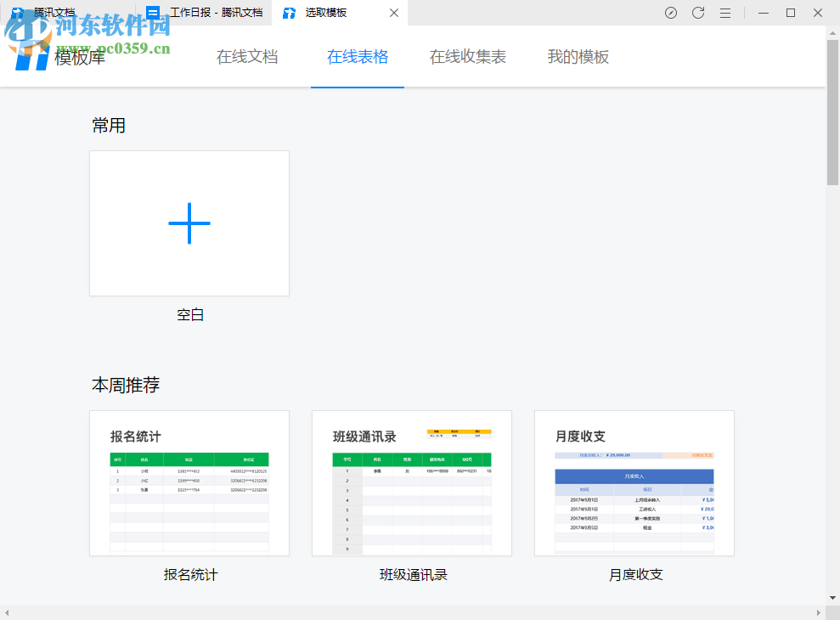840x620 pixels.
Task: Click the refresh icon in title bar
Action: (x=698, y=13)
